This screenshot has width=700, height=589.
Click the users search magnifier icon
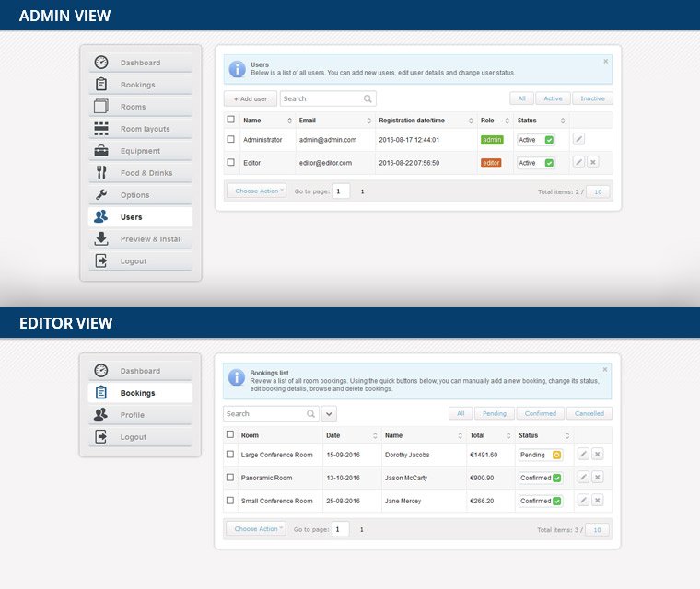(367, 98)
